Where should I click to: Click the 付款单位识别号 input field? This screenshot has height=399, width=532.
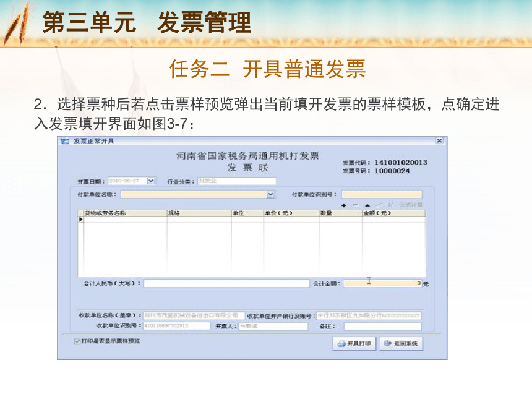point(382,194)
